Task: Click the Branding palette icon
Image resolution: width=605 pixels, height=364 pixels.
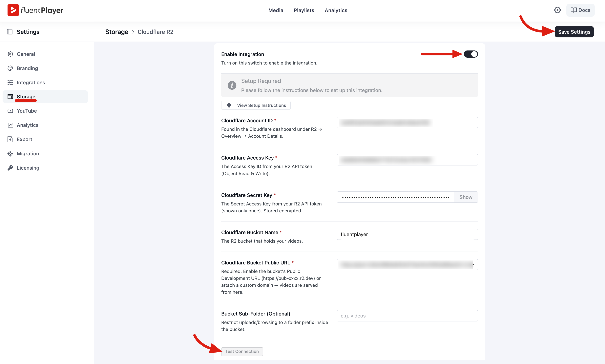Action: click(x=10, y=68)
